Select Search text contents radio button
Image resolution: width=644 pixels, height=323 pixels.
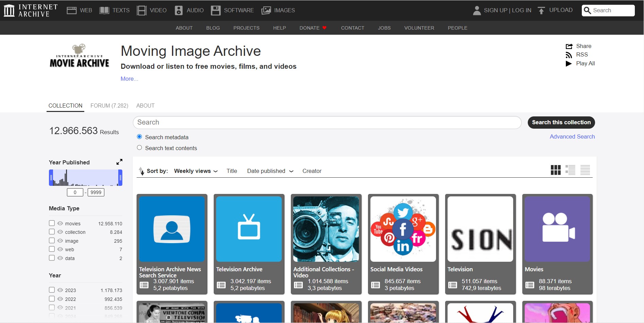coord(139,148)
